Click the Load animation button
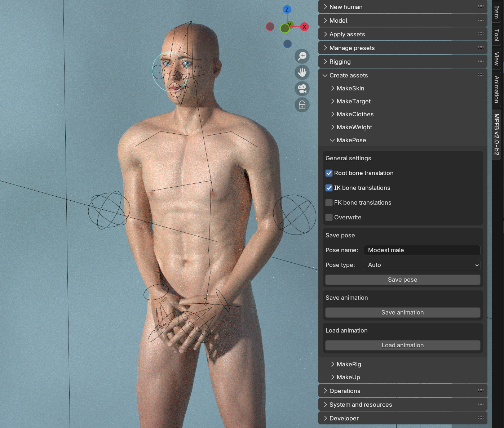This screenshot has height=428, width=504. 403,345
